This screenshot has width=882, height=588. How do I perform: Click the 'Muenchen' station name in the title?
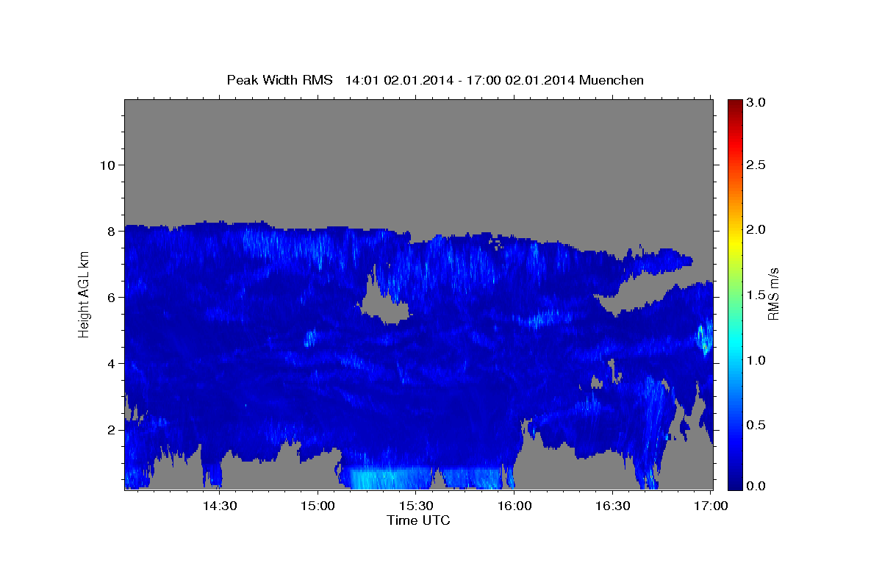pyautogui.click(x=612, y=80)
